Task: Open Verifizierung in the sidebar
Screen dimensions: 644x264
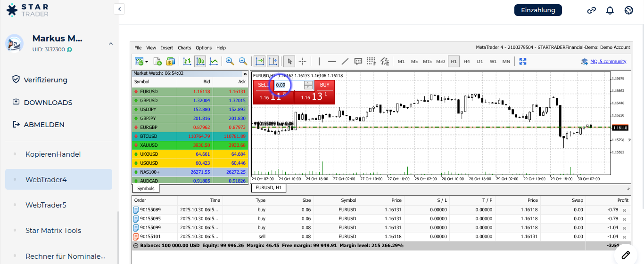Action: [x=40, y=80]
